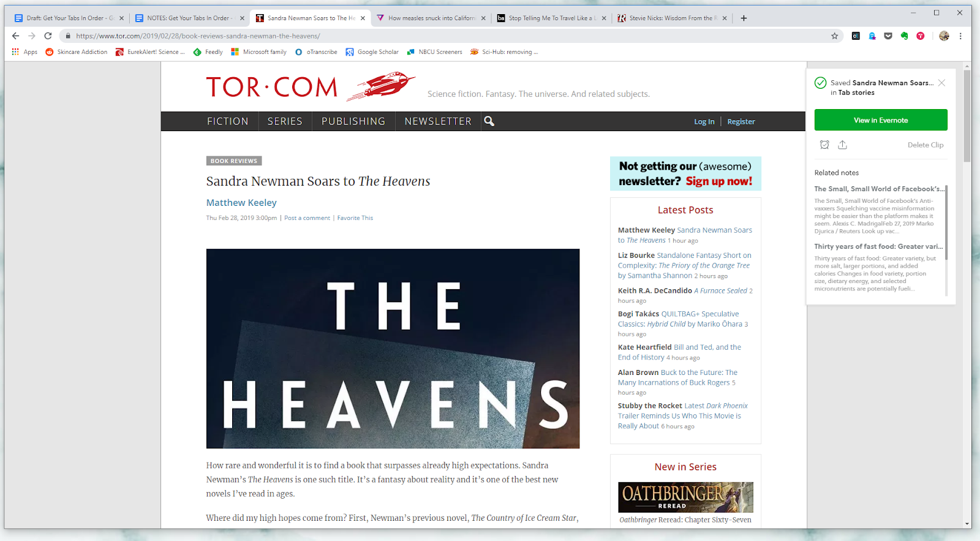The width and height of the screenshot is (980, 541).
Task: Open the FICTION menu item
Action: tap(228, 121)
